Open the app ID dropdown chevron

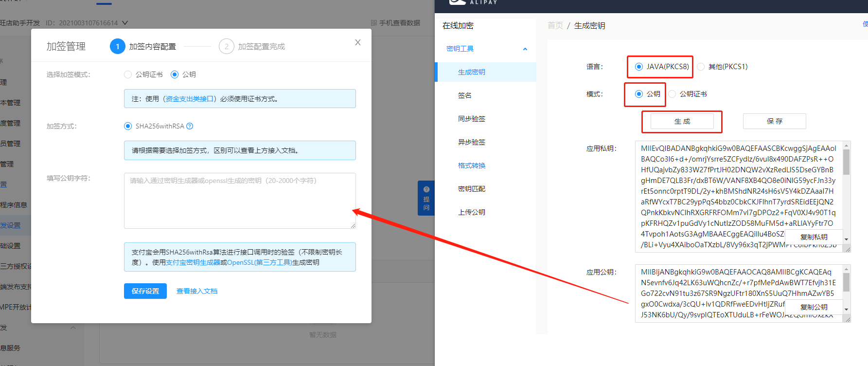(125, 23)
